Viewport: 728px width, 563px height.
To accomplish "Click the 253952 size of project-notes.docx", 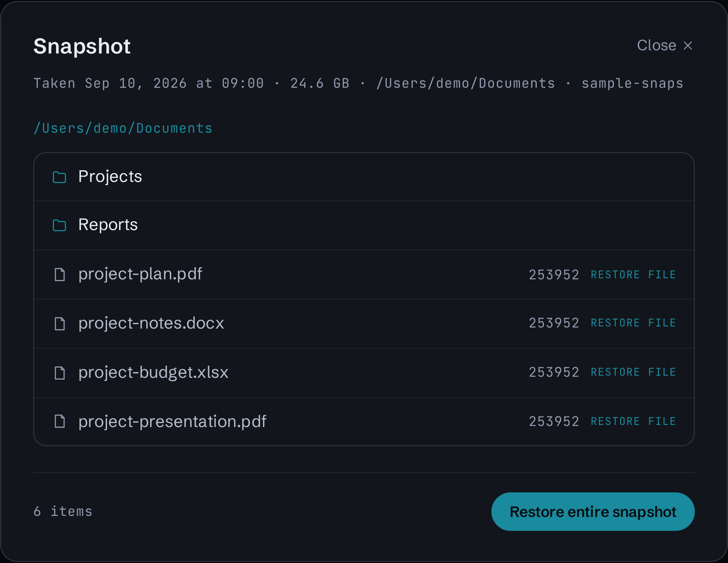I will click(554, 323).
